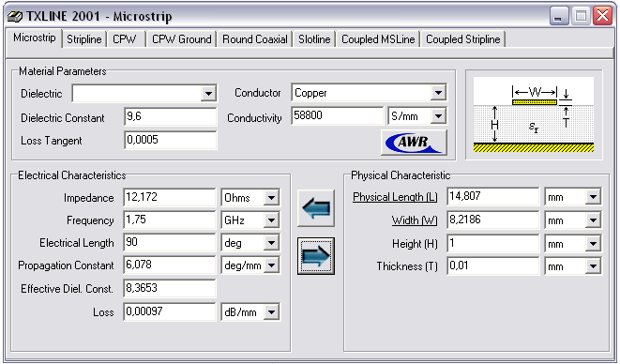The height and width of the screenshot is (364, 620).
Task: Click the Thickness (T) field 0,01
Action: click(x=493, y=265)
